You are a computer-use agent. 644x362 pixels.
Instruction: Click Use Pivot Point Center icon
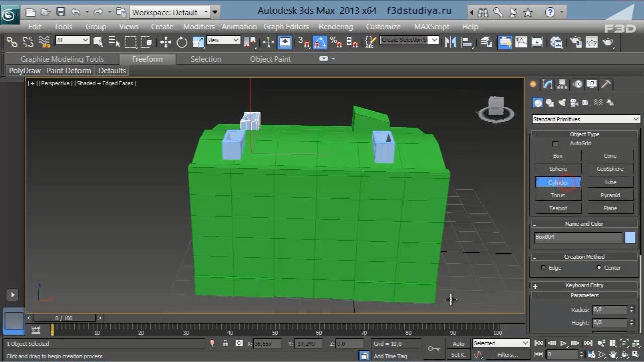[x=249, y=42]
